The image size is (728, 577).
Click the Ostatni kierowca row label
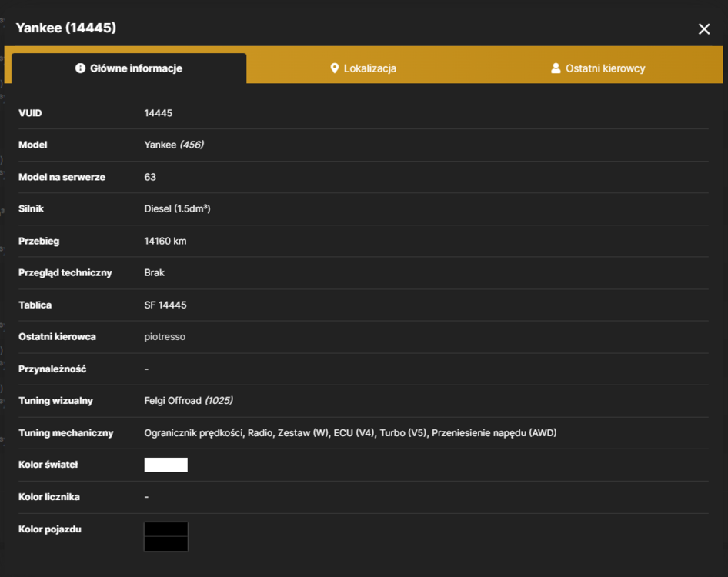57,336
